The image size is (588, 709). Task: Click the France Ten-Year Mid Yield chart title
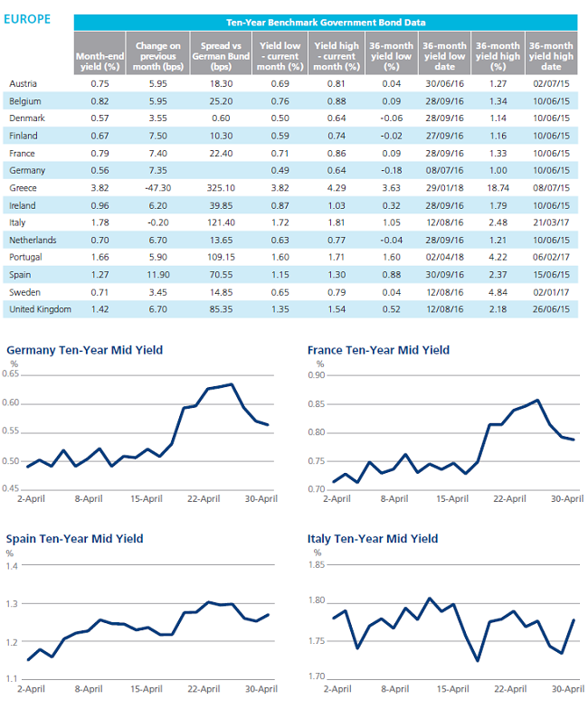click(378, 351)
